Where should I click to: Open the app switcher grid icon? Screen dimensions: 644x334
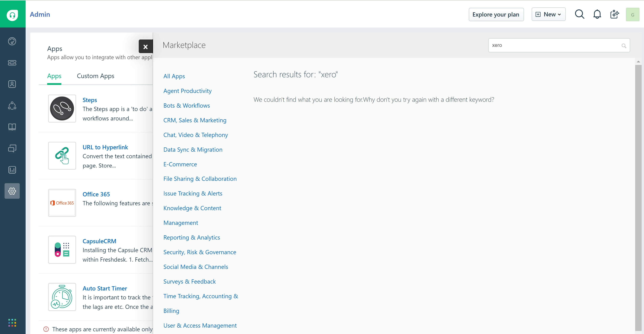(12, 323)
